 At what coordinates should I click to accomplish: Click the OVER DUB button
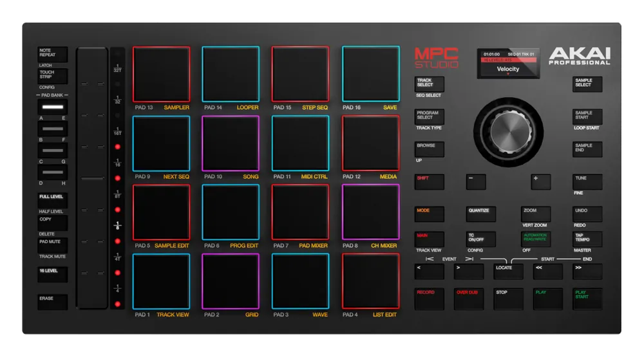(x=469, y=298)
